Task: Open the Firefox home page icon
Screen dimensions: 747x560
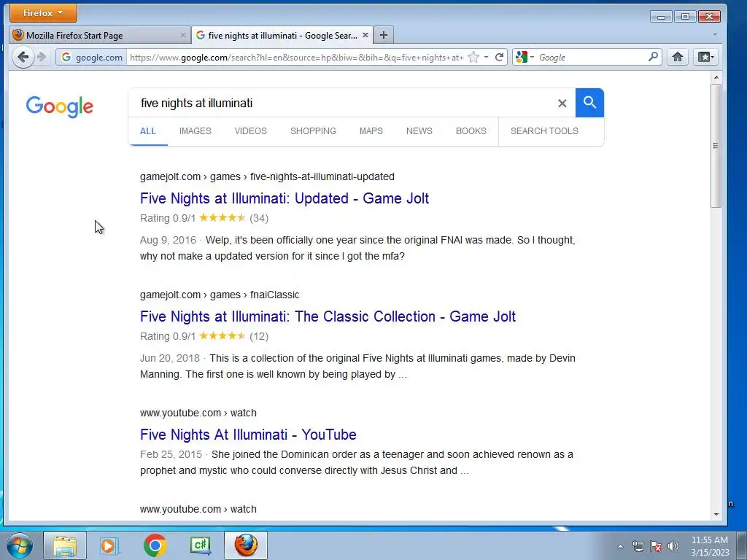Action: pos(678,57)
